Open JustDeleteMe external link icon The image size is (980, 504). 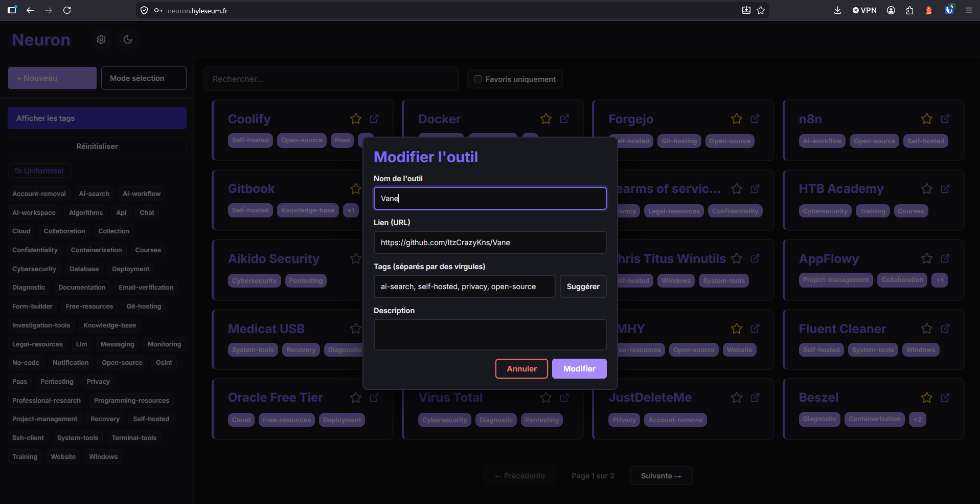tap(755, 398)
